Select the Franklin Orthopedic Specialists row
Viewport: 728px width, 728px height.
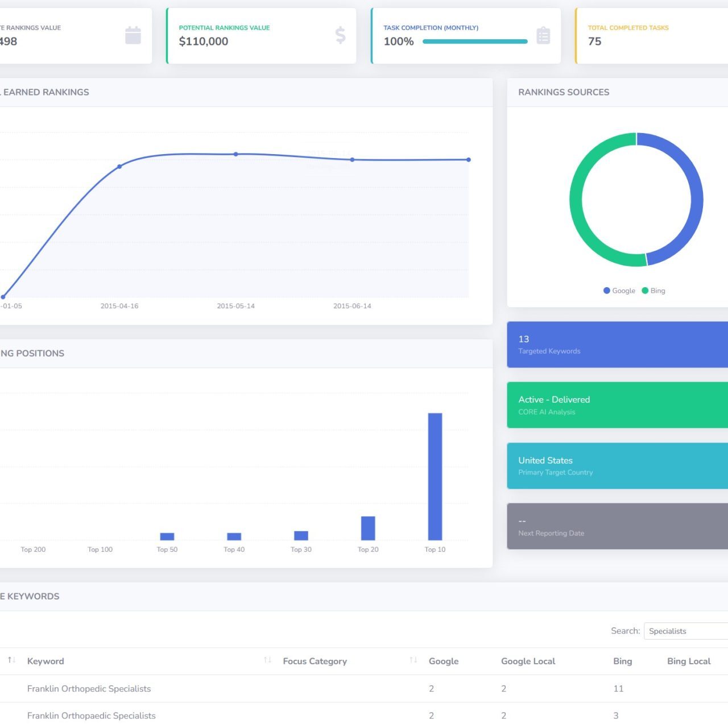coord(89,689)
